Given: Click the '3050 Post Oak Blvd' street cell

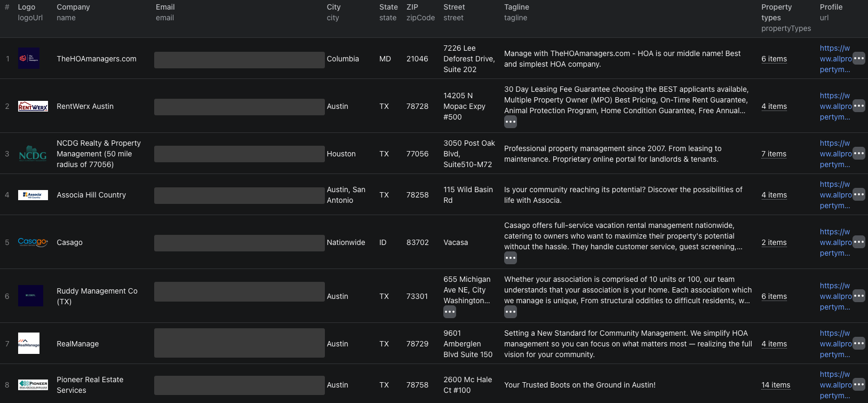Looking at the screenshot, I should coord(469,154).
